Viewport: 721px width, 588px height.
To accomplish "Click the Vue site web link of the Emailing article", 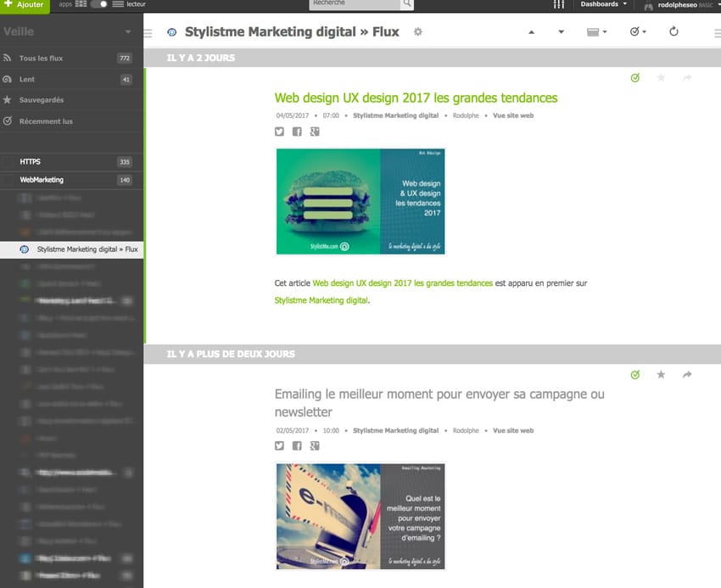I will 513,431.
